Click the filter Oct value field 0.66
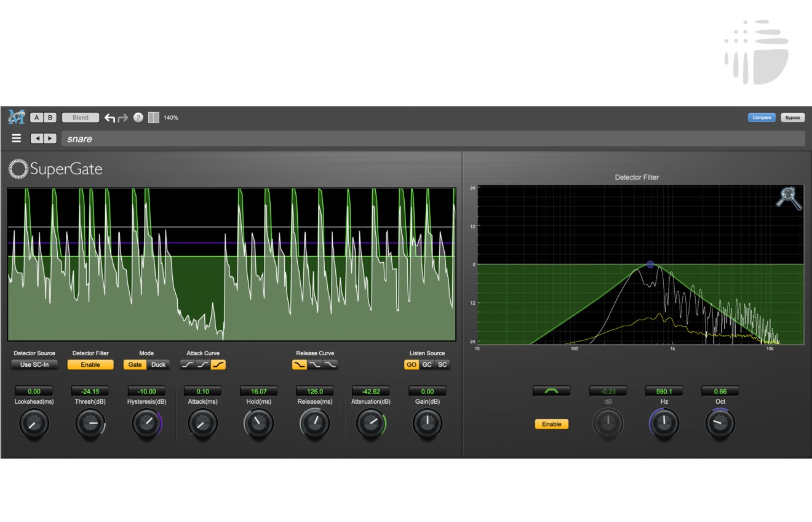The width and height of the screenshot is (812, 522). point(720,391)
